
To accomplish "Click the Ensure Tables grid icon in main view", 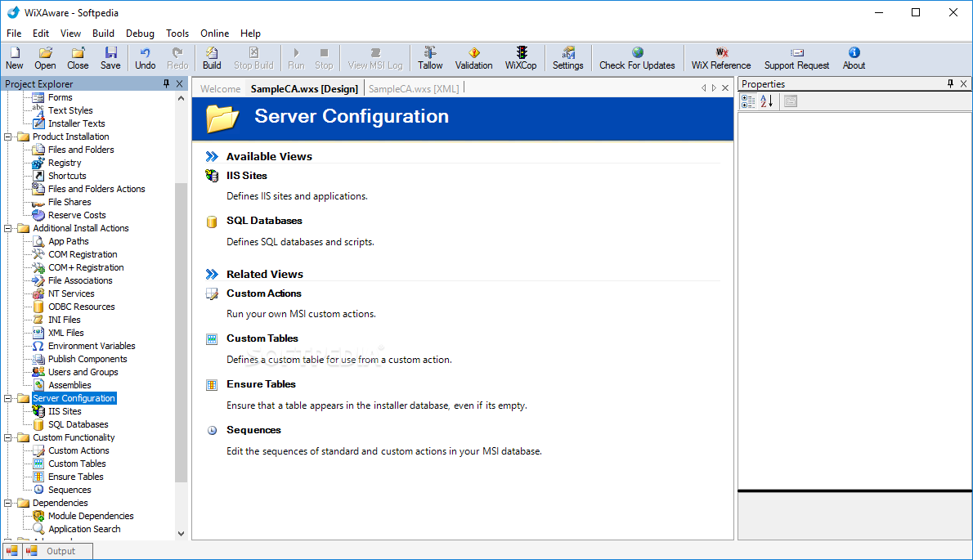I will click(x=212, y=385).
